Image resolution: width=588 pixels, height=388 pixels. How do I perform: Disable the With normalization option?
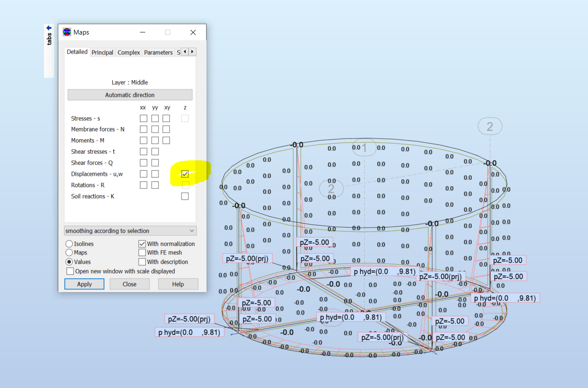(x=142, y=243)
